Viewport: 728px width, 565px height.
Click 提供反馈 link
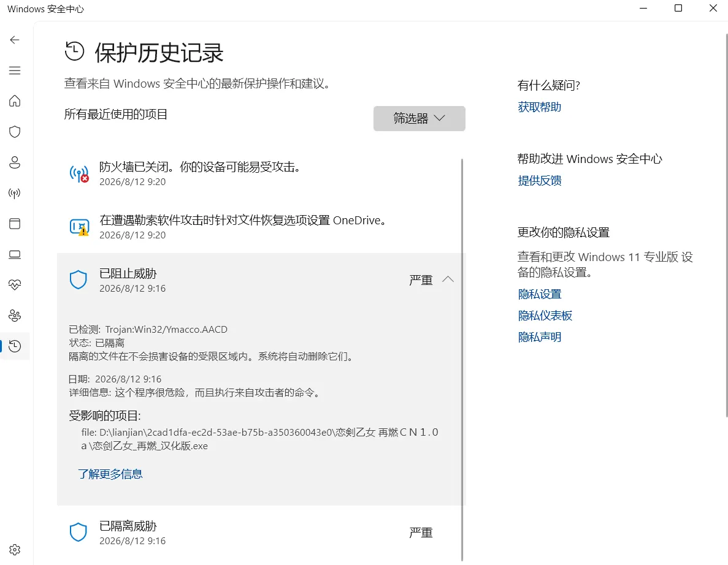(540, 180)
